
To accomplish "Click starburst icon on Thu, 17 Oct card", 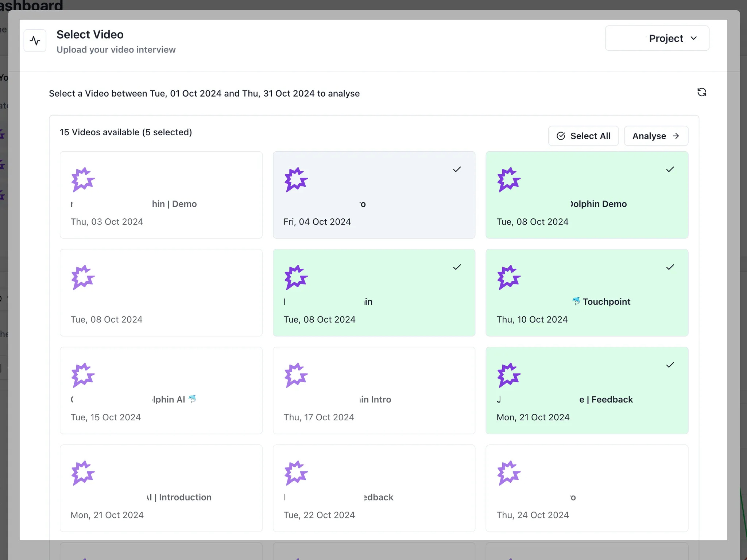I will point(296,375).
